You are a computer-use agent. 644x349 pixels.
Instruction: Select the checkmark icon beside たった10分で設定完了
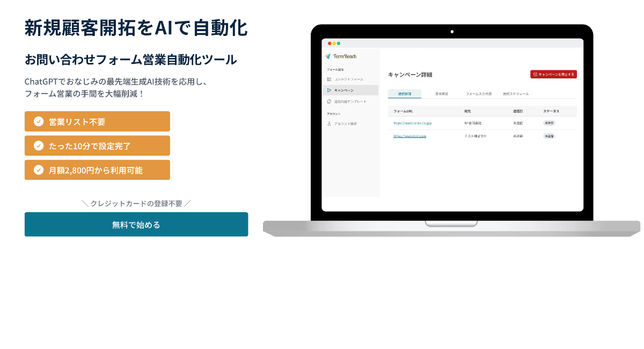(x=38, y=146)
